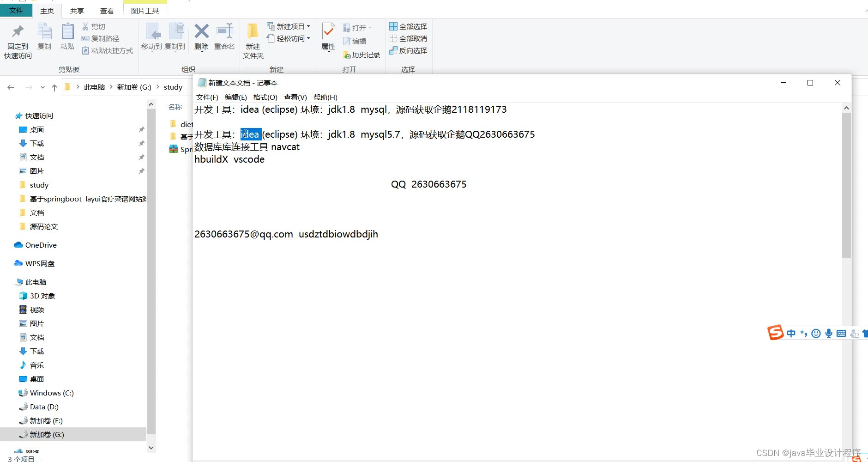Click This PC in address breadcrumb
This screenshot has height=462, width=868.
pos(95,87)
